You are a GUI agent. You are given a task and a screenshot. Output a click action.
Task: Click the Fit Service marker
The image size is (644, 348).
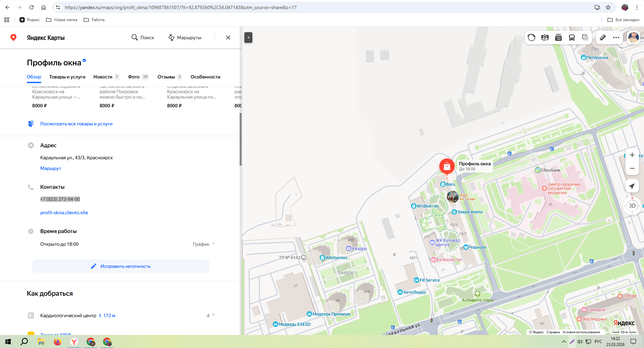pyautogui.click(x=427, y=280)
